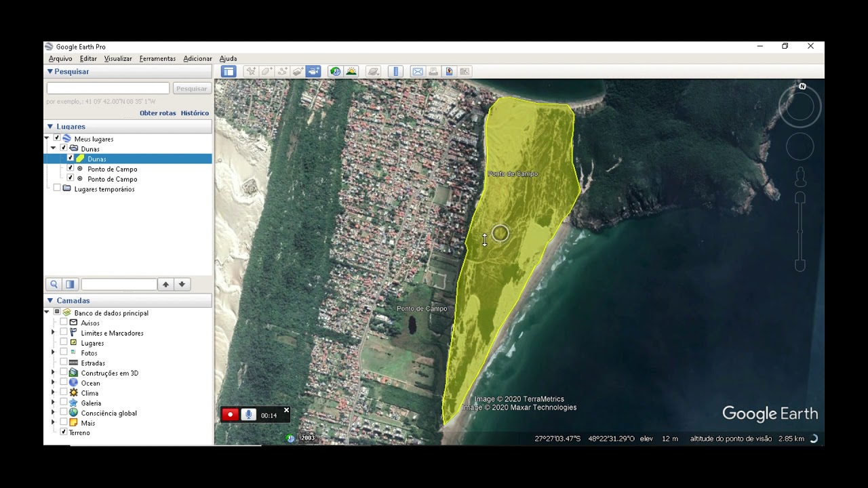Click the Email envelope toolbar icon
The width and height of the screenshot is (868, 488).
(x=418, y=71)
